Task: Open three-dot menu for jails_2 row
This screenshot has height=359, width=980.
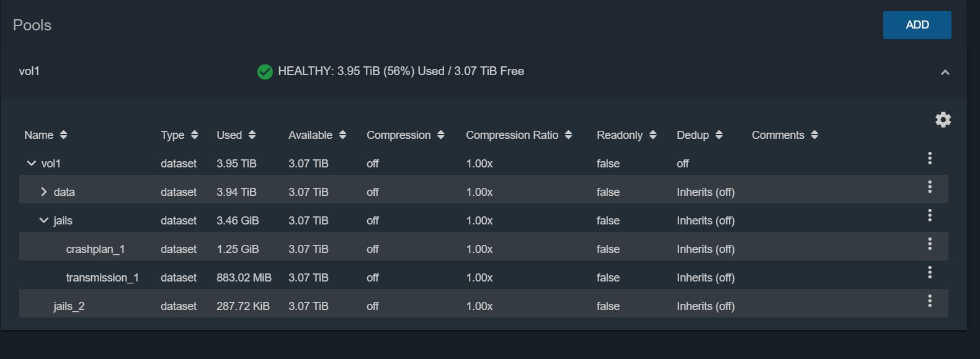Action: 929,301
